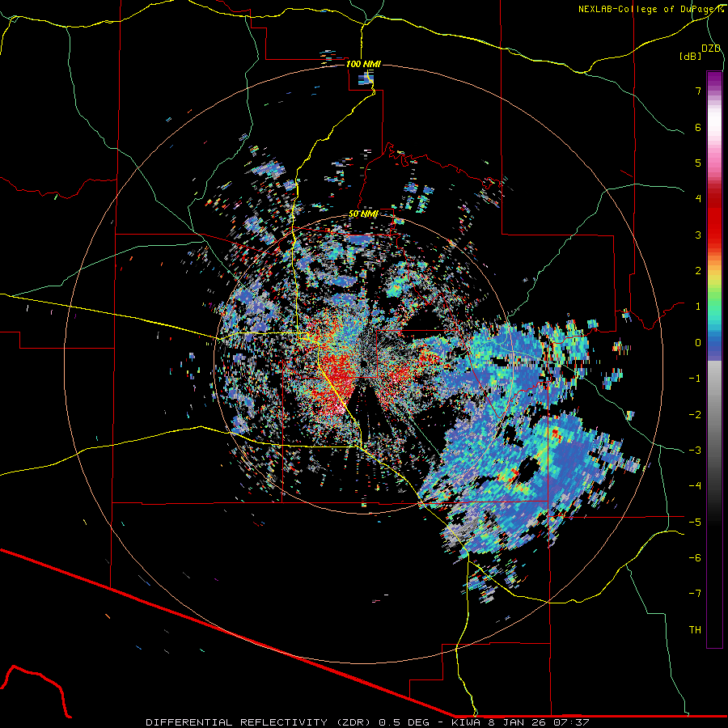Click the 7 value on the dB scale
The image size is (728, 728).
(698, 91)
